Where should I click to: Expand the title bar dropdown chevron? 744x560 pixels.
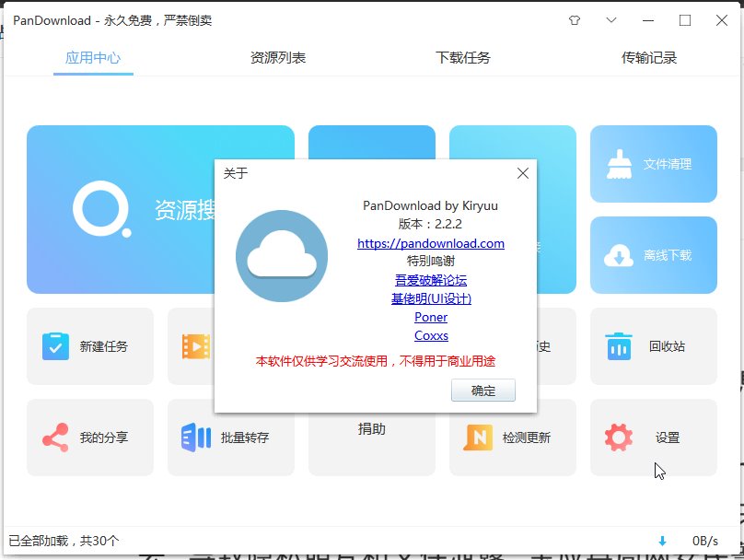611,20
